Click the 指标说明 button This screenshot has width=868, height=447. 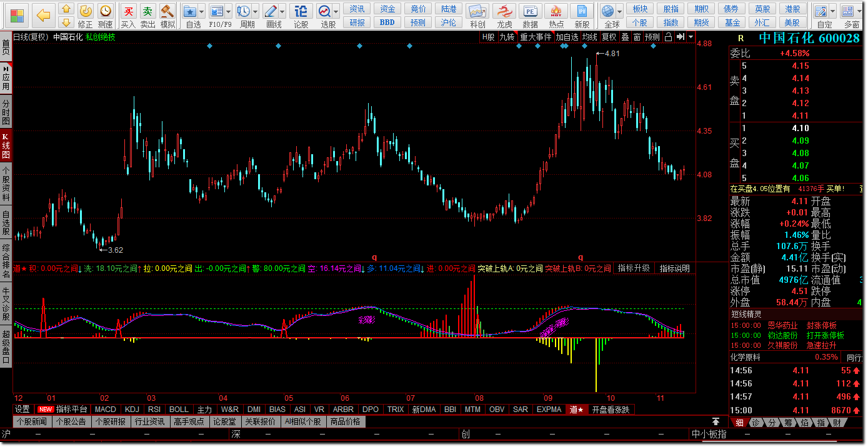[675, 268]
